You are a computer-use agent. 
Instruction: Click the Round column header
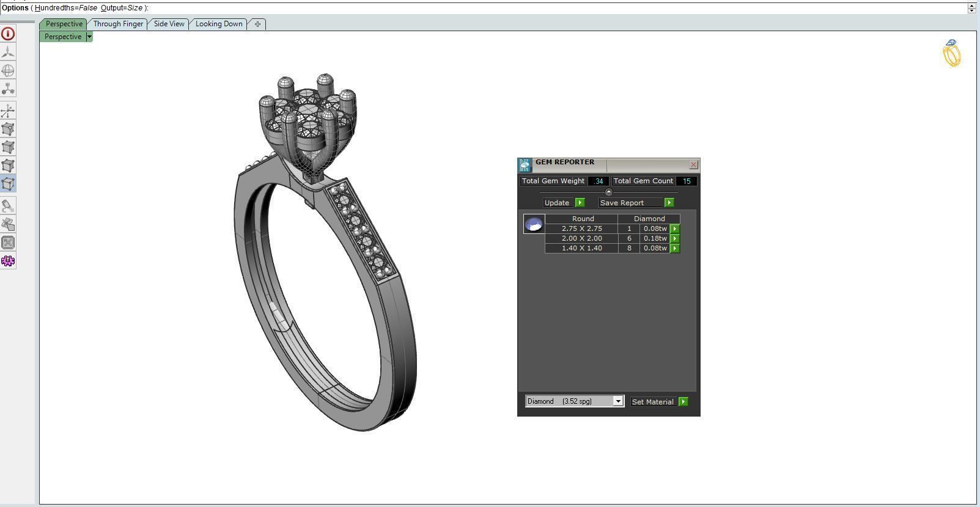pos(583,219)
